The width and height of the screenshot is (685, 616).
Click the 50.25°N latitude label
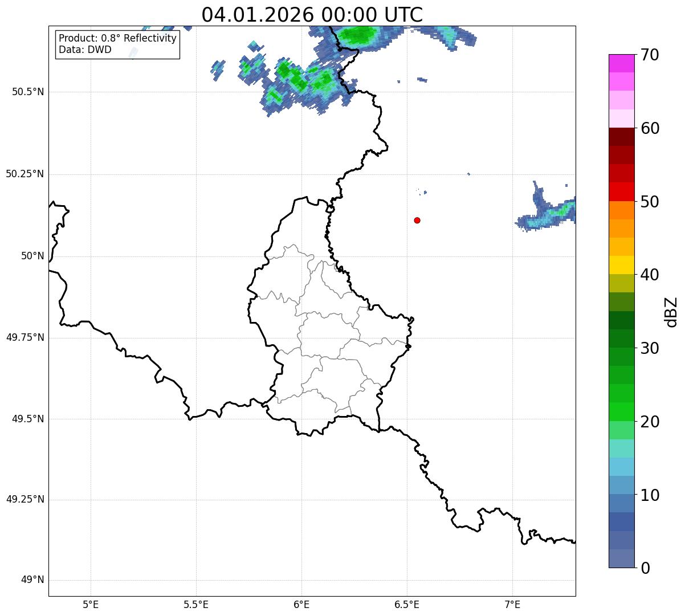(x=25, y=174)
